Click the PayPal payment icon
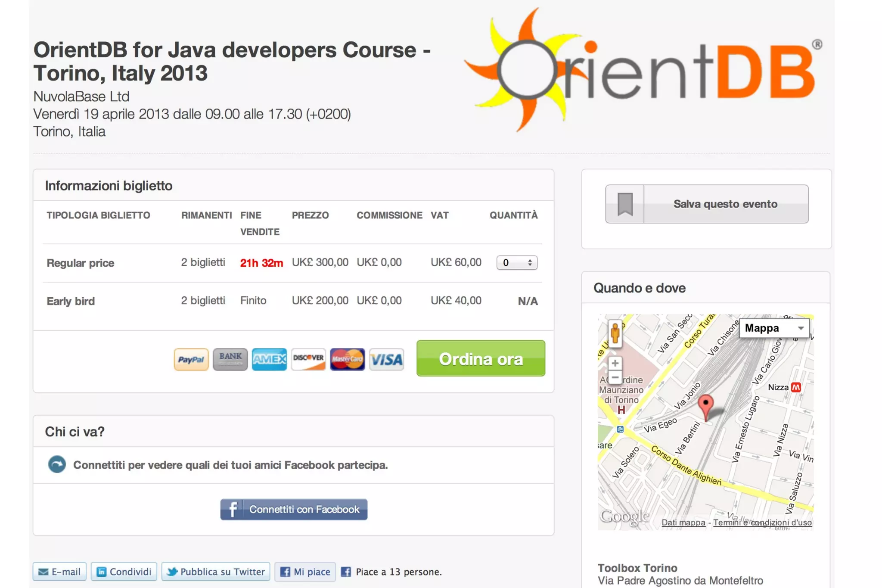The width and height of the screenshot is (882, 588). 191,359
